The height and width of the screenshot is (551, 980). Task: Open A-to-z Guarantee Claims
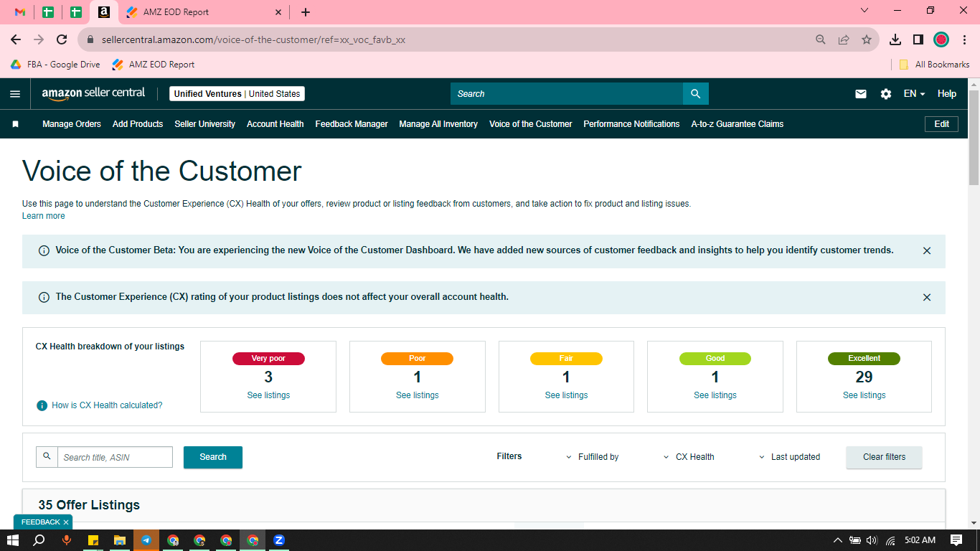point(738,124)
